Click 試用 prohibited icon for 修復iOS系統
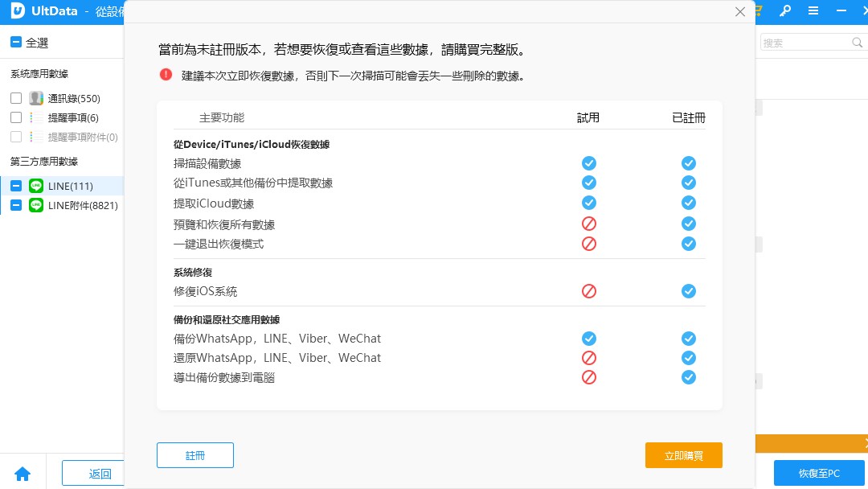Screen dimensions: 868x489 coord(589,291)
